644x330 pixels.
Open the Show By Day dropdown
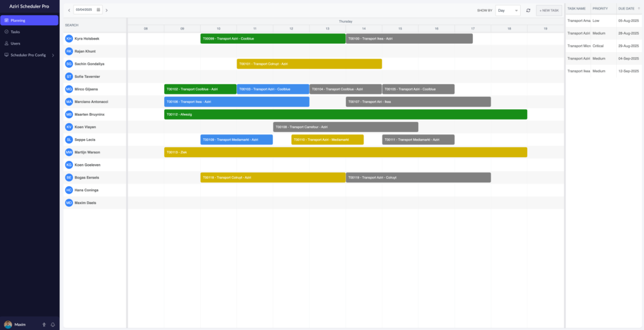[x=508, y=10]
